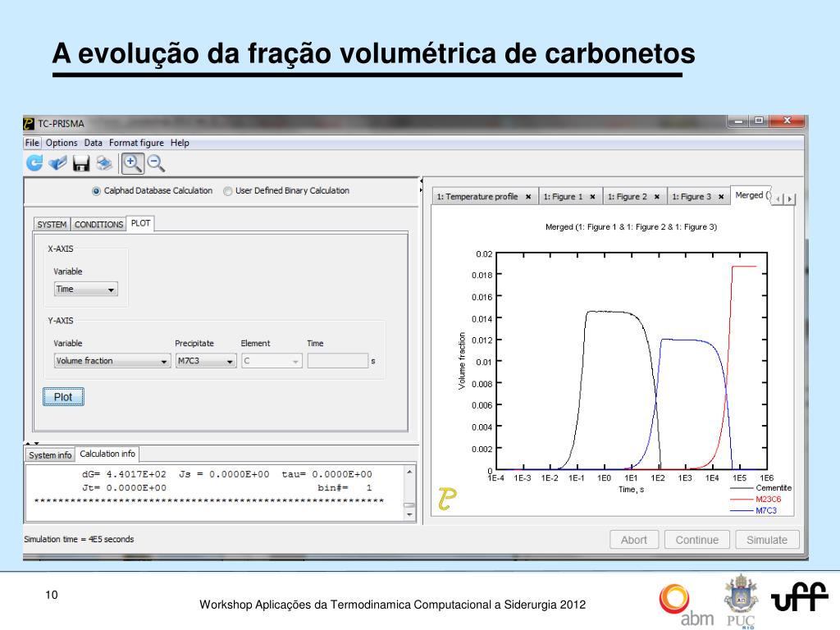Image resolution: width=840 pixels, height=630 pixels.
Task: Close the 1: Figure 3 tab
Action: coord(721,197)
